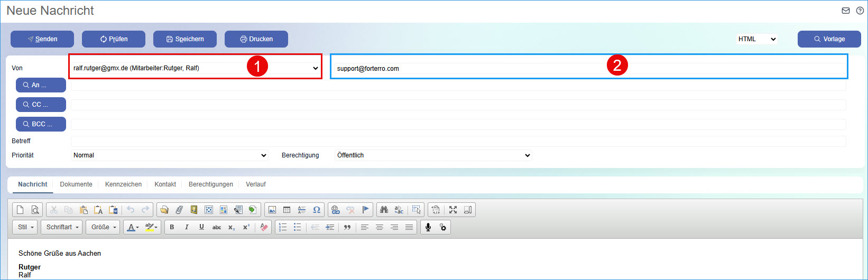The width and height of the screenshot is (868, 280).
Task: Toggle italic formatting
Action: pyautogui.click(x=187, y=227)
